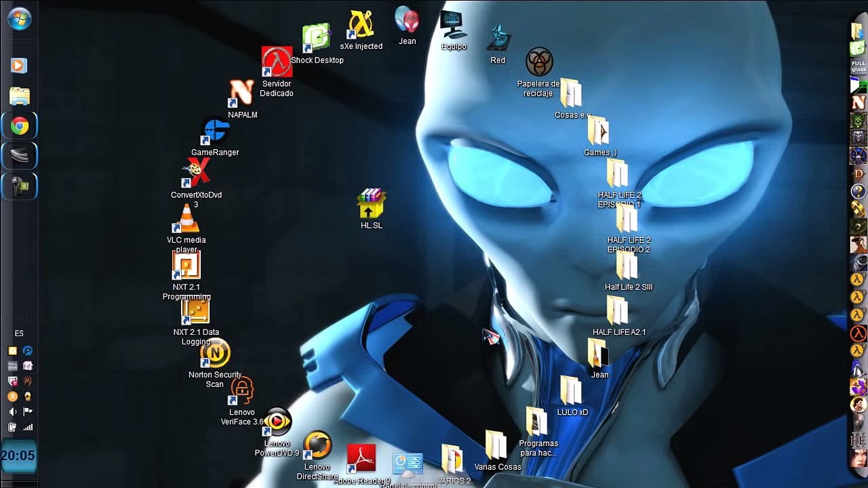The height and width of the screenshot is (488, 868).
Task: Launch Windows Media Player from the taskbar
Action: [19, 65]
